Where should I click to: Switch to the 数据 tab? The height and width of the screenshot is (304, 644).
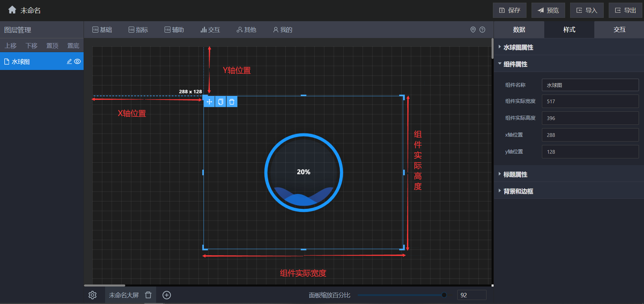pyautogui.click(x=519, y=30)
